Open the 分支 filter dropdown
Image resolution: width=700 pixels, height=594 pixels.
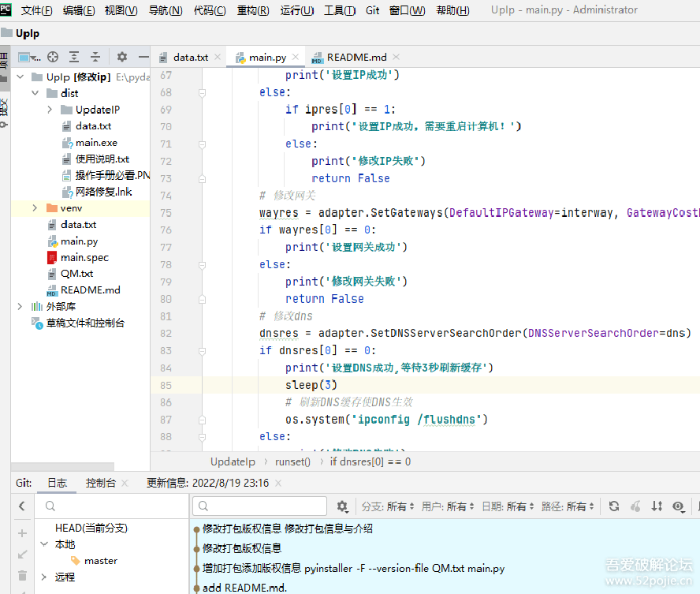pos(388,506)
